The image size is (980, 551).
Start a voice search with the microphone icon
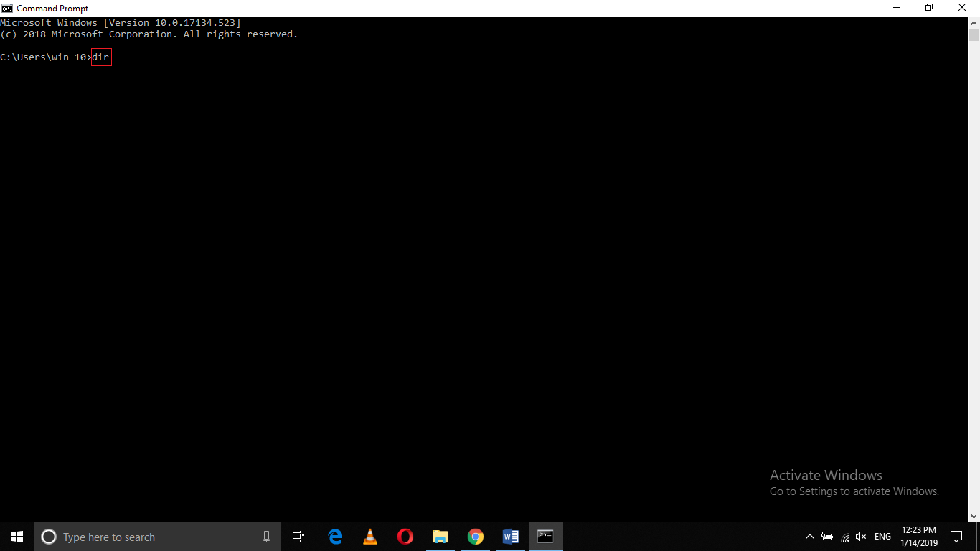(x=266, y=536)
